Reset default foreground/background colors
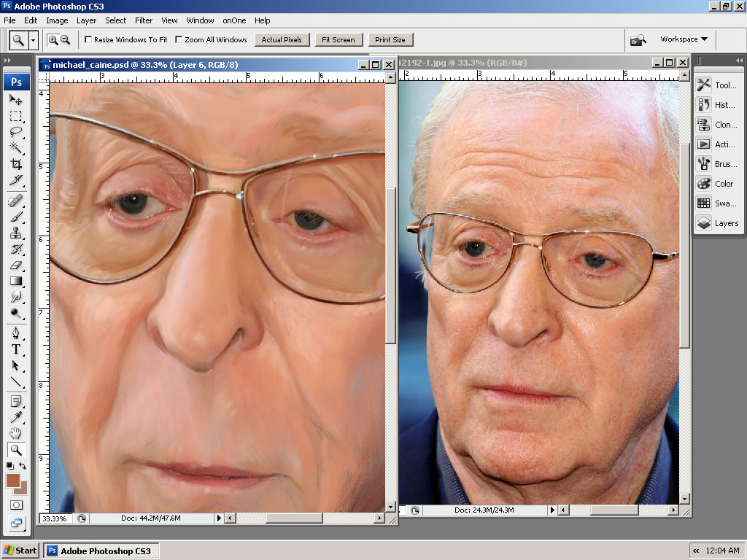The height and width of the screenshot is (560, 747). pyautogui.click(x=10, y=466)
